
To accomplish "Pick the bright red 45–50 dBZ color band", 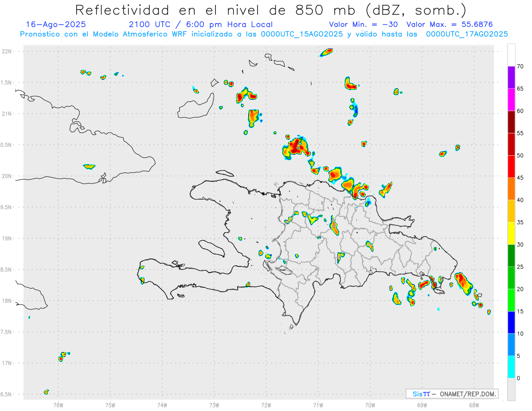I will click(511, 166).
